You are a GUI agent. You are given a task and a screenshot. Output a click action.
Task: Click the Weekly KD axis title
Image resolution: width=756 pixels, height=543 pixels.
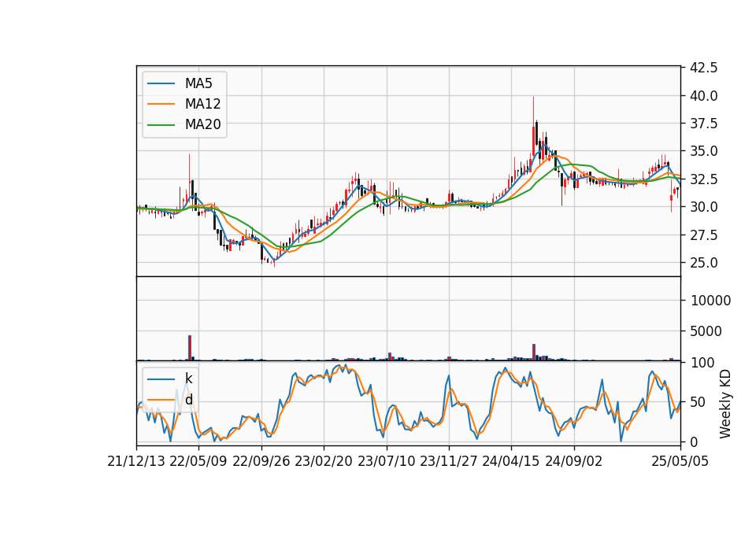(x=725, y=404)
